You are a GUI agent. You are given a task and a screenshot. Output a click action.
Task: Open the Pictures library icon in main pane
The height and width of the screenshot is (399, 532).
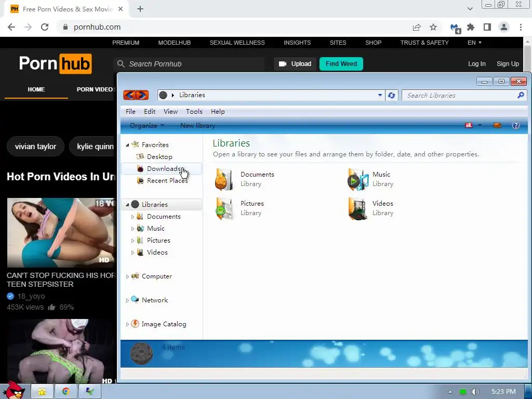pyautogui.click(x=224, y=208)
